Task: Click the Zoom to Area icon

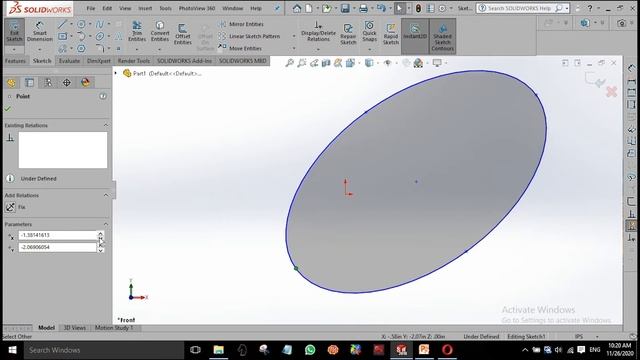Action: (302, 63)
